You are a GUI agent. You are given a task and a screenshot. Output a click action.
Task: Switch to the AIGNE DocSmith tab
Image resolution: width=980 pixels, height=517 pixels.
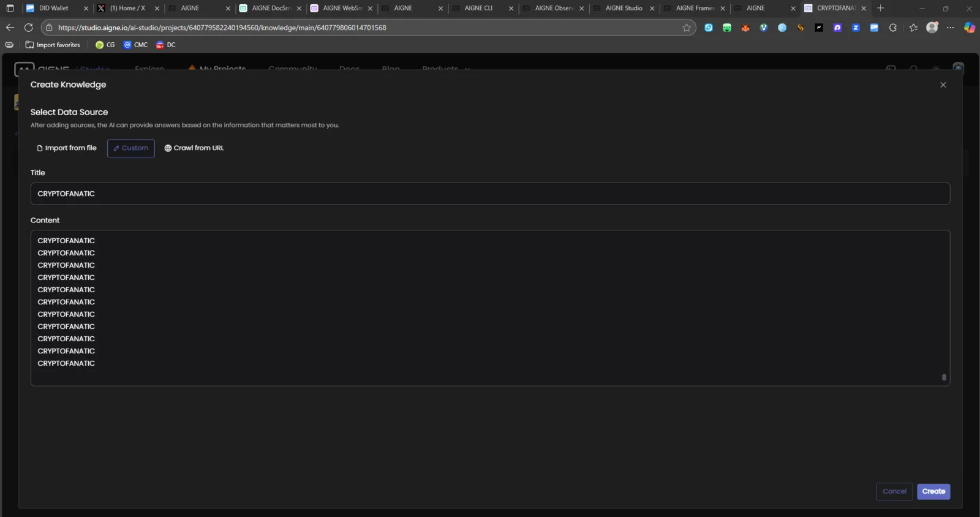point(270,8)
